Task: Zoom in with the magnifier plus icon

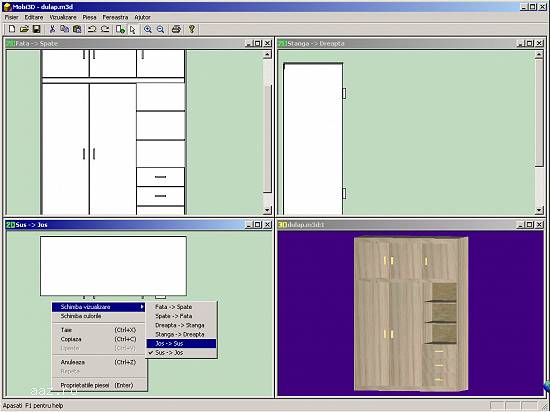Action: click(148, 29)
